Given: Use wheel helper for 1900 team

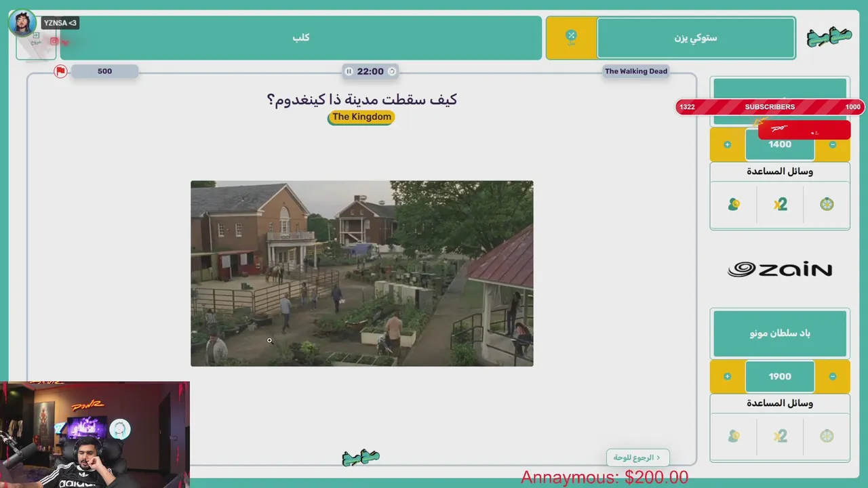Looking at the screenshot, I should point(827,436).
